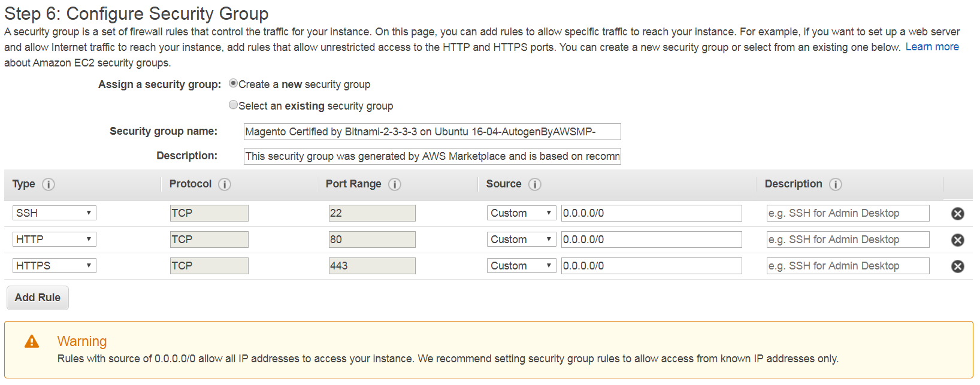This screenshot has height=385, width=980.
Task: Delete the HTTP rule using X icon
Action: [x=958, y=240]
